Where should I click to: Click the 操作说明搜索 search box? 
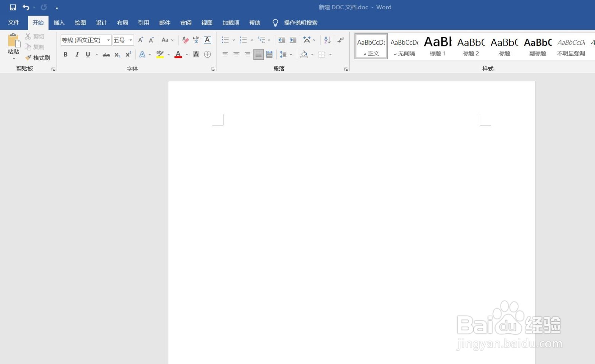click(300, 23)
